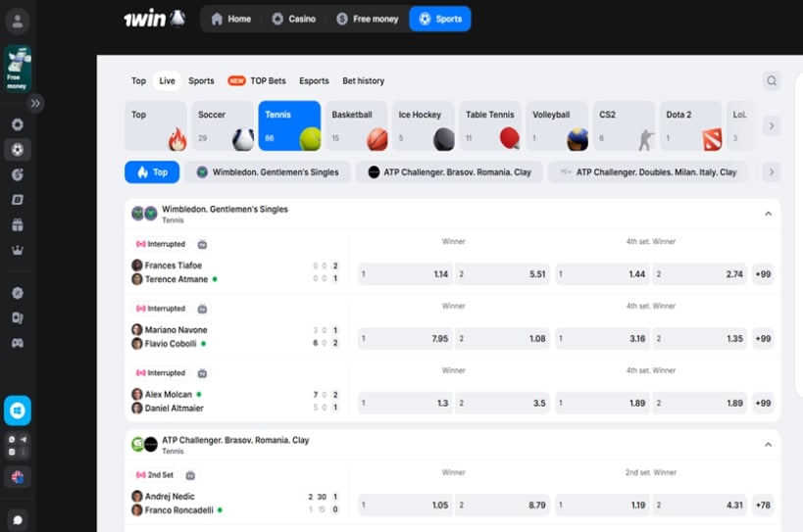Select the Dota 2 sport card
The height and width of the screenshot is (532, 803).
pyautogui.click(x=691, y=125)
